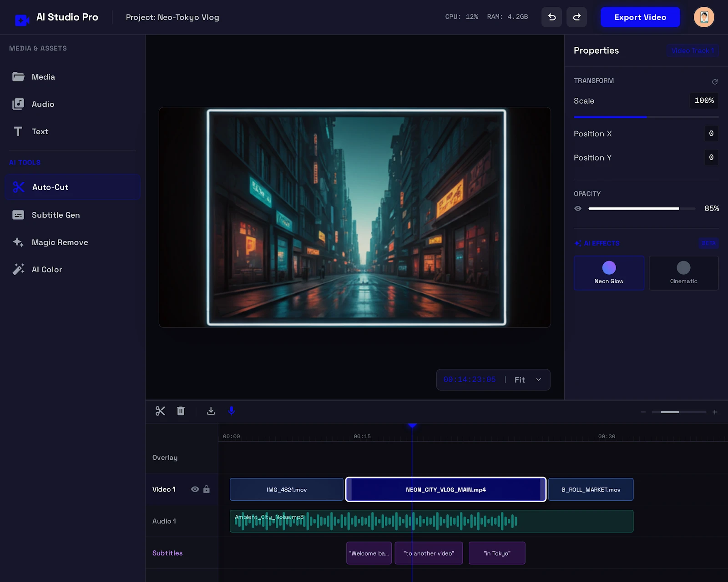
Task: Redo the last action
Action: tap(576, 17)
